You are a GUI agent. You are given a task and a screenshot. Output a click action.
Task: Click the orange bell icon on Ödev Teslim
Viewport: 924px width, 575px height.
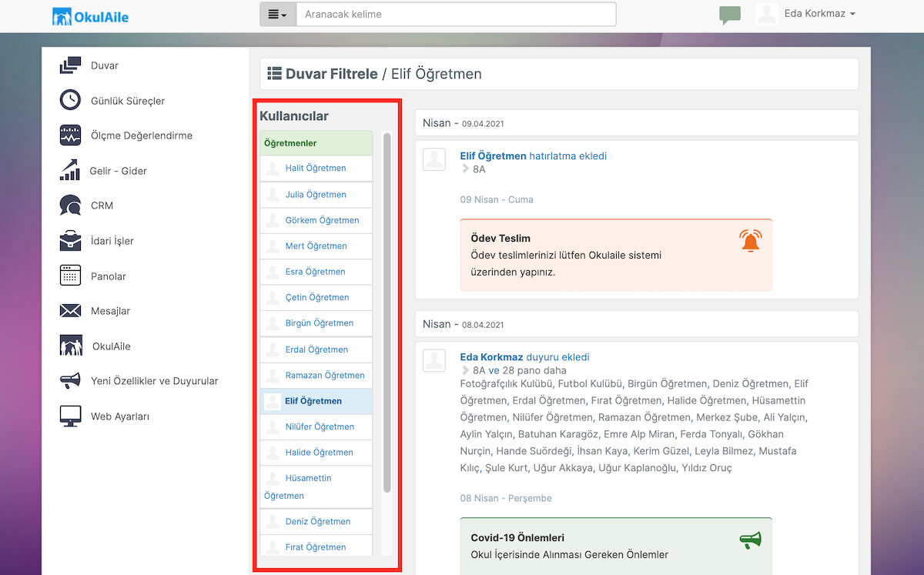click(751, 241)
